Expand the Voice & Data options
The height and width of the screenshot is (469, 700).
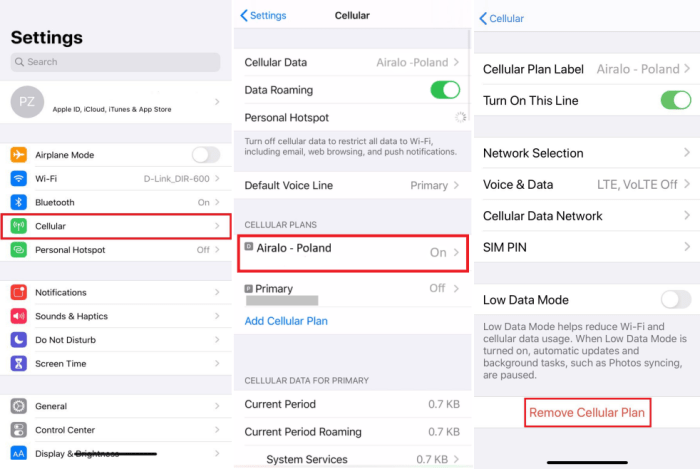coord(587,184)
